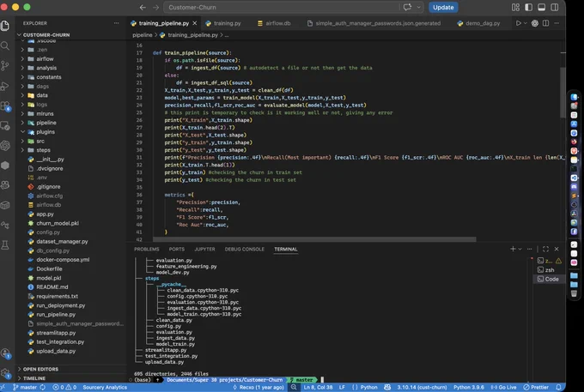This screenshot has width=584, height=392.
Task: Click master branch in status bar
Action: [x=25, y=387]
